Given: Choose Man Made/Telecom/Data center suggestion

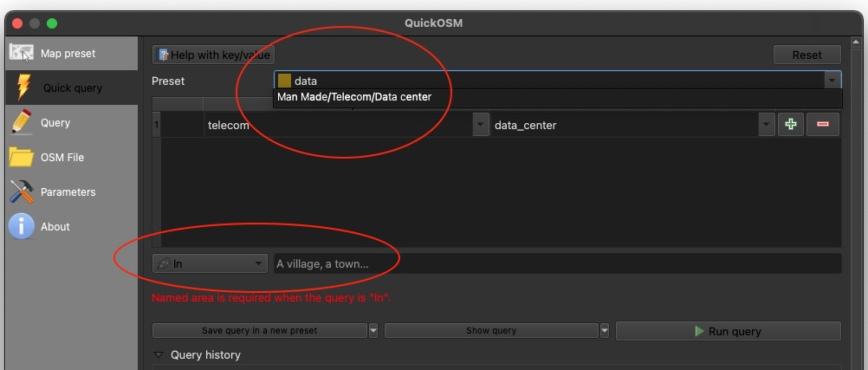Looking at the screenshot, I should coord(354,97).
